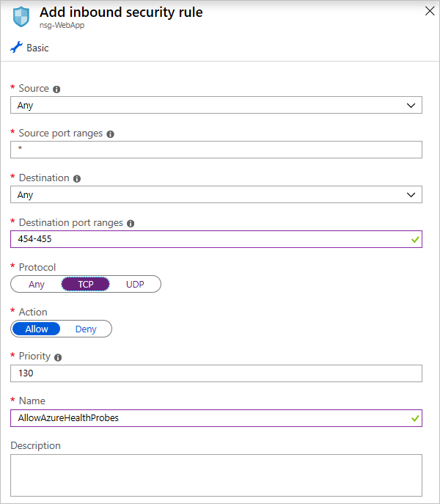
Task: Select the TCP protocol option
Action: pyautogui.click(x=86, y=284)
